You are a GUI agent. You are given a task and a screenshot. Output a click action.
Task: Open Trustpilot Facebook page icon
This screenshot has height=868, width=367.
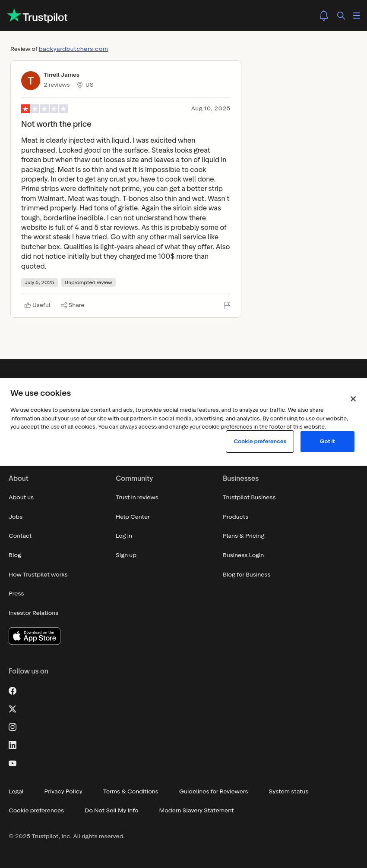tap(13, 691)
